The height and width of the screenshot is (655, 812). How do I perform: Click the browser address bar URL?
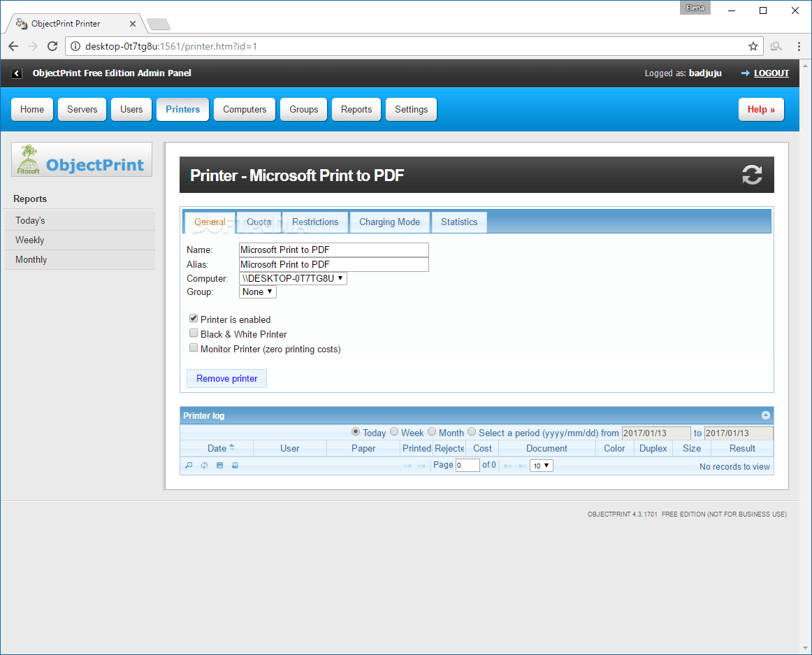point(171,46)
